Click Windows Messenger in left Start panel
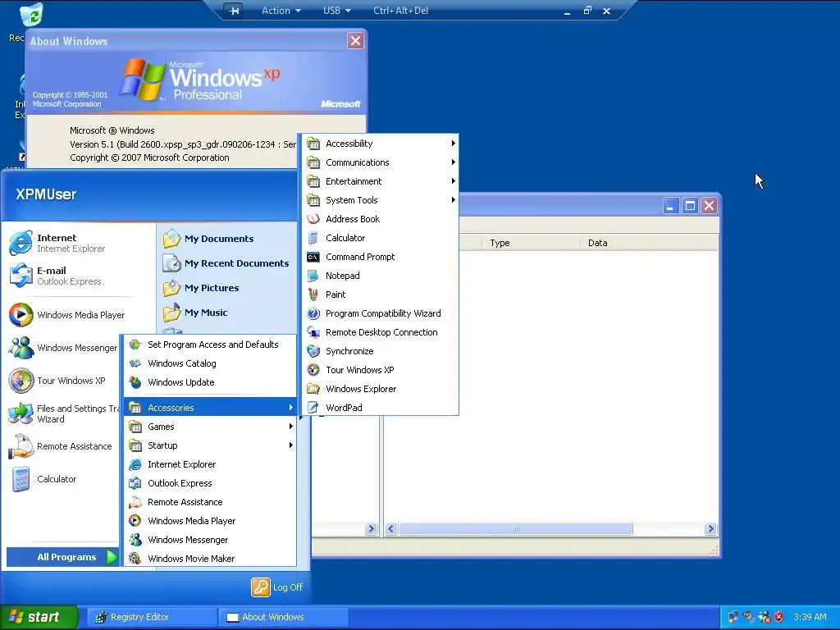840x630 pixels. point(63,348)
